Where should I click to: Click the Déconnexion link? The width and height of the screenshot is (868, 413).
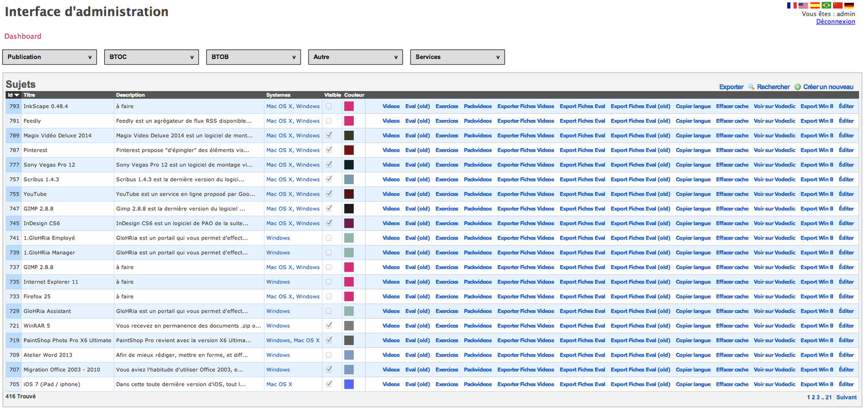(835, 22)
